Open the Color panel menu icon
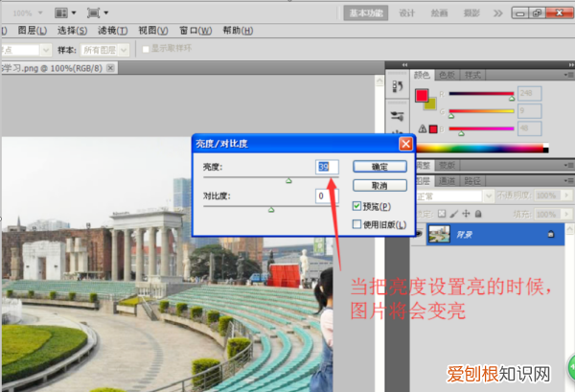The image size is (575, 392). click(x=569, y=75)
